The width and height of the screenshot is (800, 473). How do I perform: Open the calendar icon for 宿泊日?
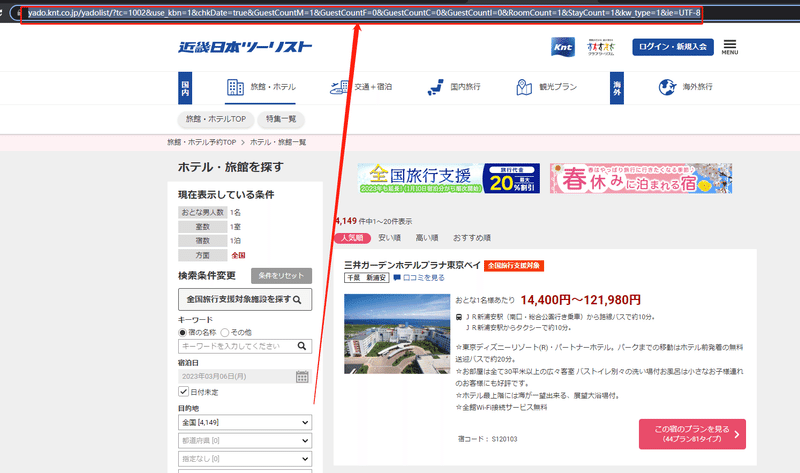302,377
